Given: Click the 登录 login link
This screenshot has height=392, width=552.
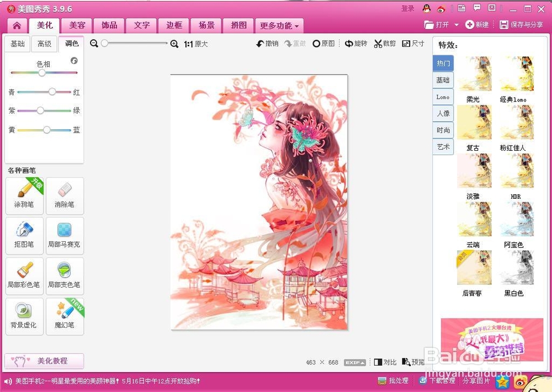Looking at the screenshot, I should [x=408, y=8].
